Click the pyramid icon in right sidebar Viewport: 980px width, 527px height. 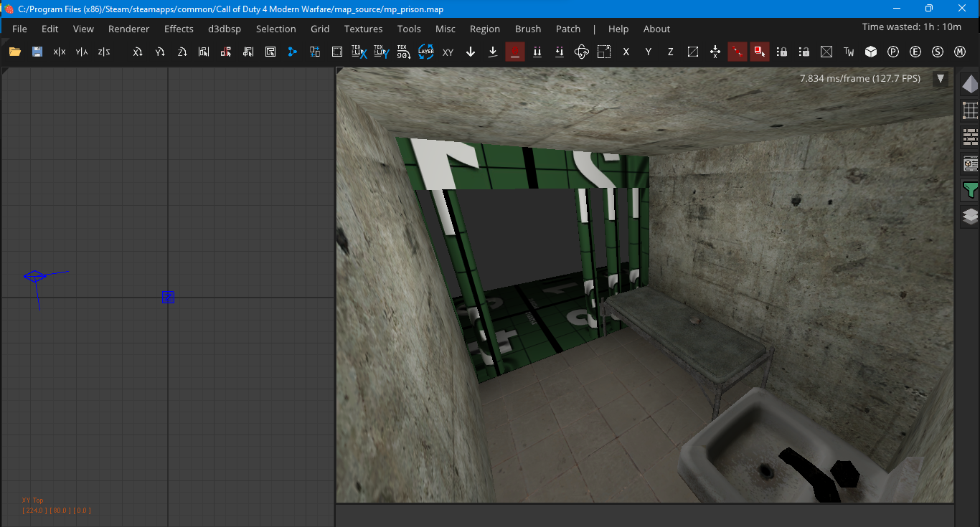[970, 84]
